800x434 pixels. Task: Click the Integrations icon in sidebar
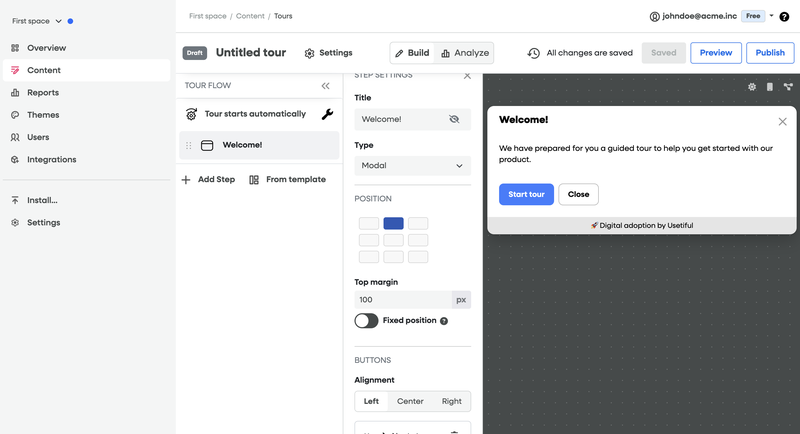[15, 160]
